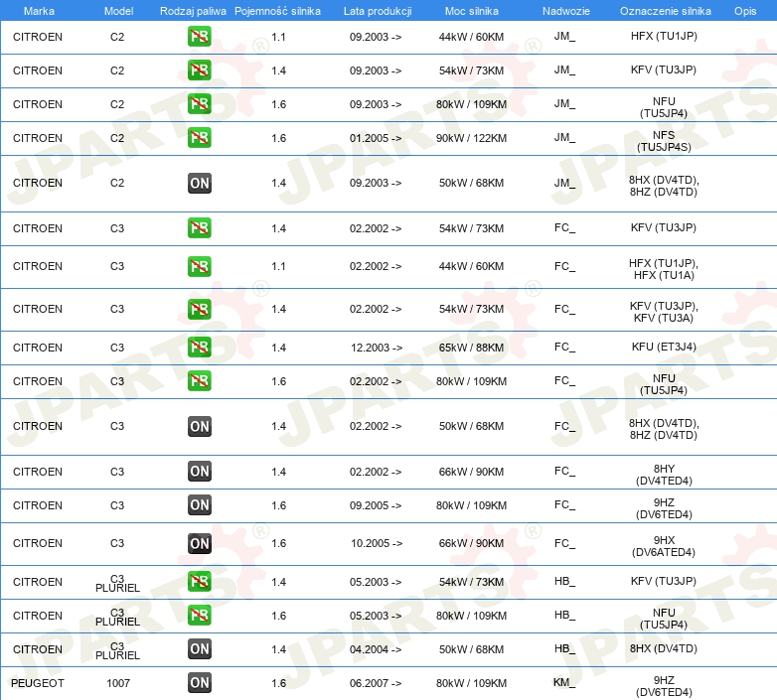Click the petrol icon in the C2 HFX (TU1JP) row
This screenshot has height=700, width=777.
click(199, 37)
